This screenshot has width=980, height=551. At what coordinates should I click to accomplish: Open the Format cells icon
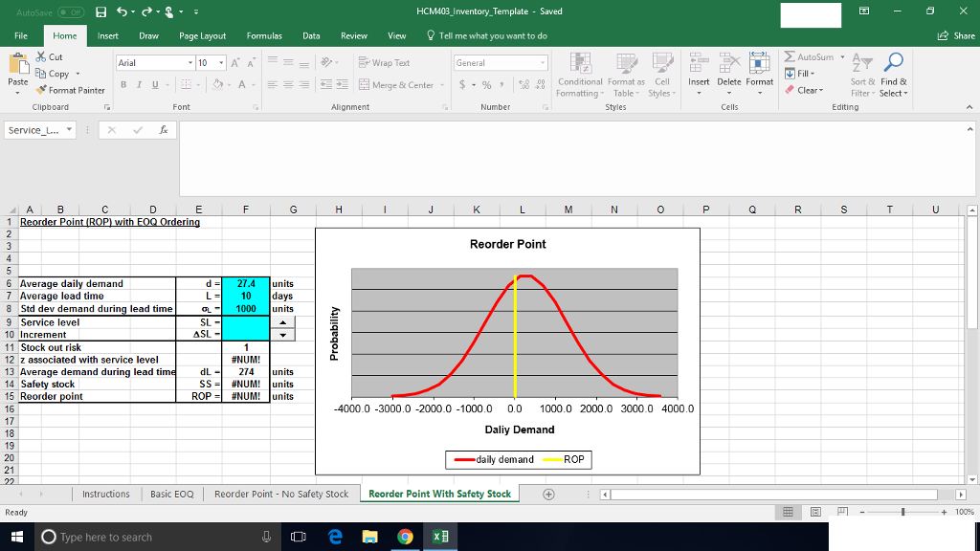pos(760,63)
